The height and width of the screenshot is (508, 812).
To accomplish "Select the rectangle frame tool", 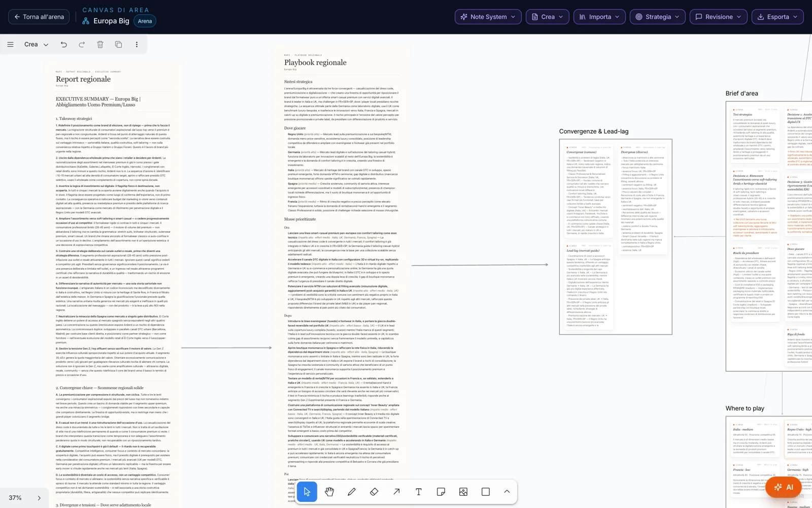I will [486, 492].
